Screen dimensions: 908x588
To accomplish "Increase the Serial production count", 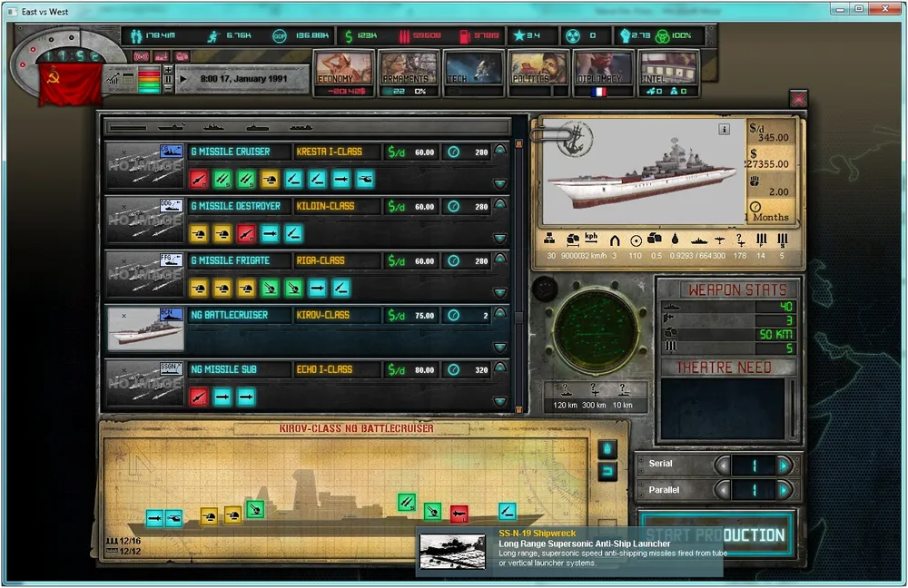I will [x=785, y=465].
